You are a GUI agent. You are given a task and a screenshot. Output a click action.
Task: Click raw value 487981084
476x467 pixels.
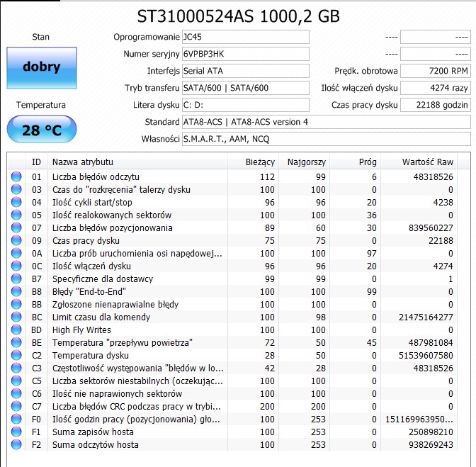(431, 342)
